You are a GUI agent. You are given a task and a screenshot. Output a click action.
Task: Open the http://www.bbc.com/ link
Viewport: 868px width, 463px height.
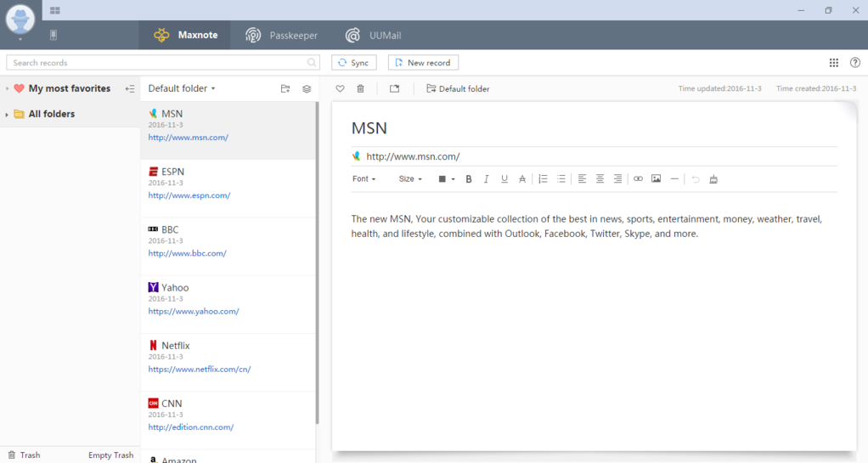coord(187,253)
